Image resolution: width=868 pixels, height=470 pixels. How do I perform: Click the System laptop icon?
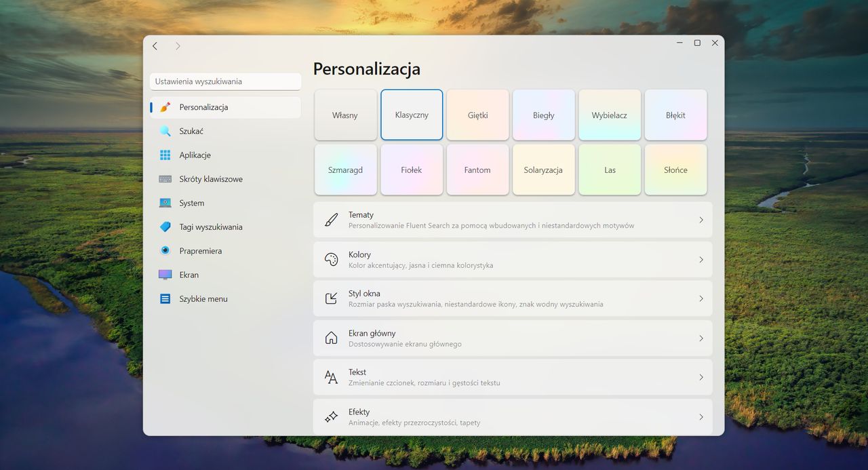point(165,203)
